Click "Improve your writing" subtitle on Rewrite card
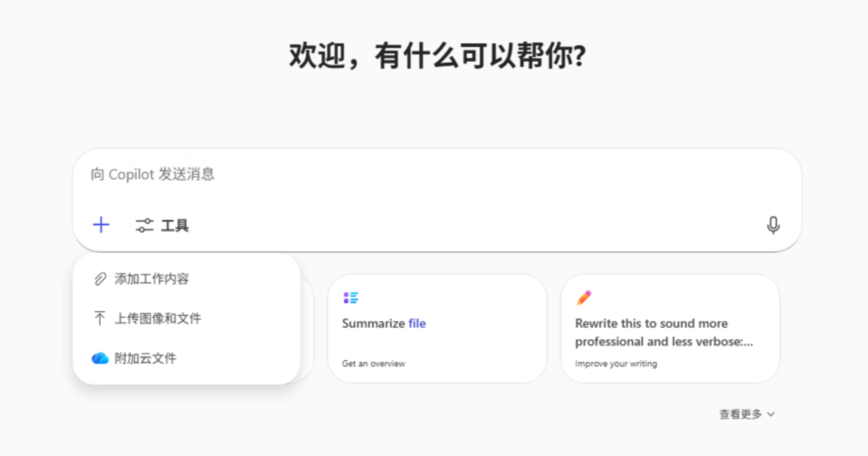Screen dimensions: 868x456 click(616, 363)
